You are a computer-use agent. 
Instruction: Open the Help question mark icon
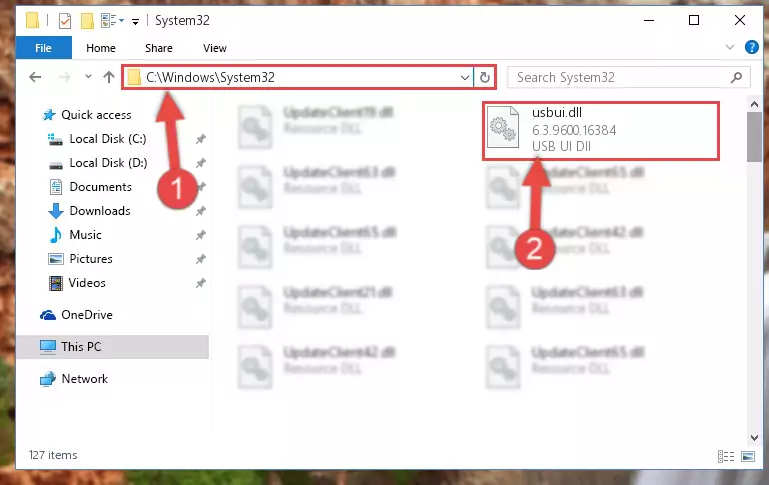click(751, 48)
